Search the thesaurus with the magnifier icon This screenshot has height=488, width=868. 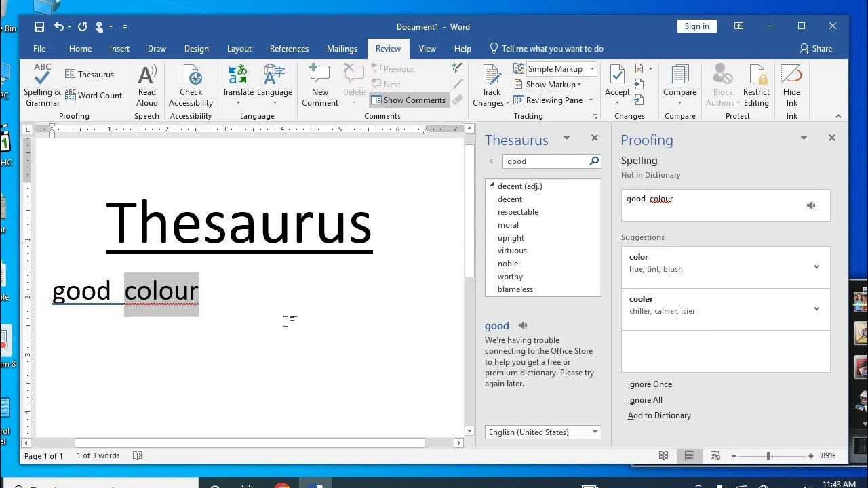click(594, 161)
